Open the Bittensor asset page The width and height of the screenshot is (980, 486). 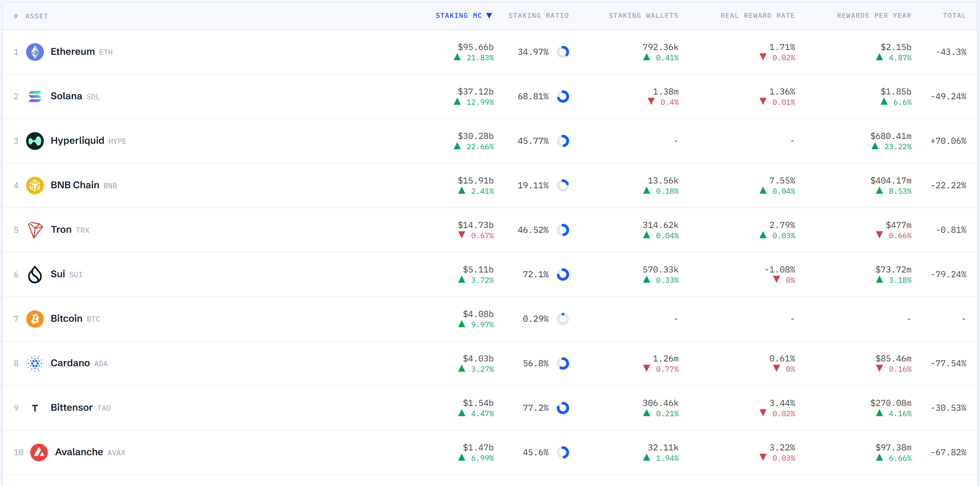coord(72,408)
